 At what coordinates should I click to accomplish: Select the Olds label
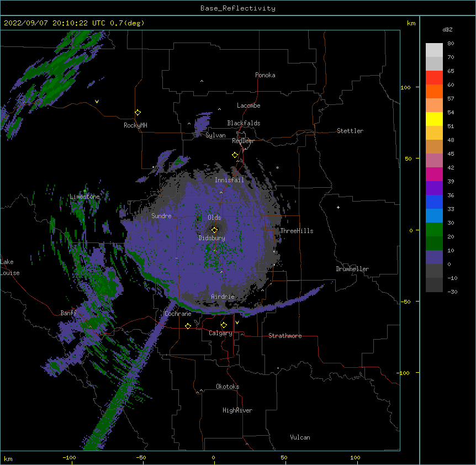[x=214, y=218]
